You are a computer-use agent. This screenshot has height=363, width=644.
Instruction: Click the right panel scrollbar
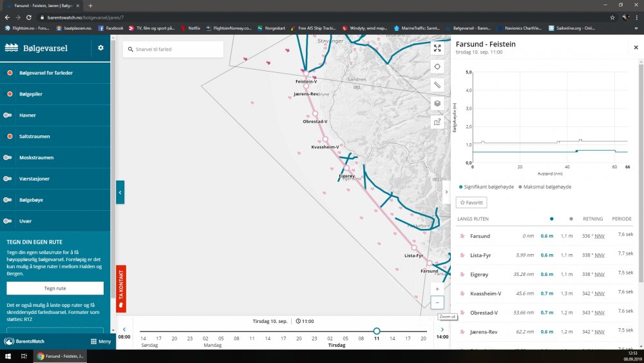(x=641, y=173)
